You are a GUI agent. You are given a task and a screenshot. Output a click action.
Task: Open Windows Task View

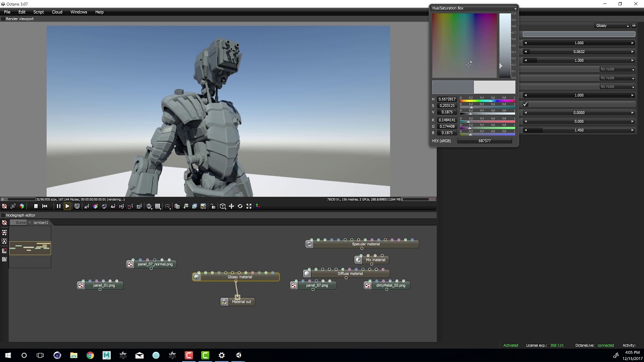[40, 355]
